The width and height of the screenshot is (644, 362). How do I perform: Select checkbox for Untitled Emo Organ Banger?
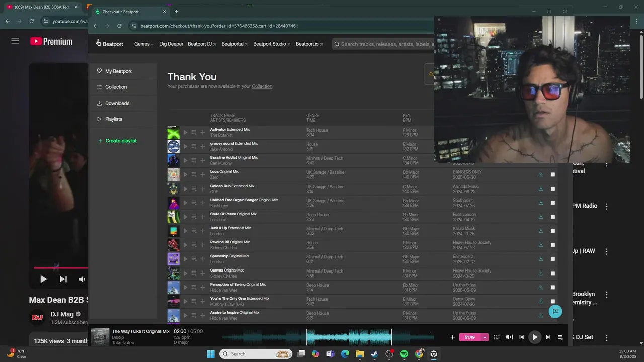coord(552,203)
